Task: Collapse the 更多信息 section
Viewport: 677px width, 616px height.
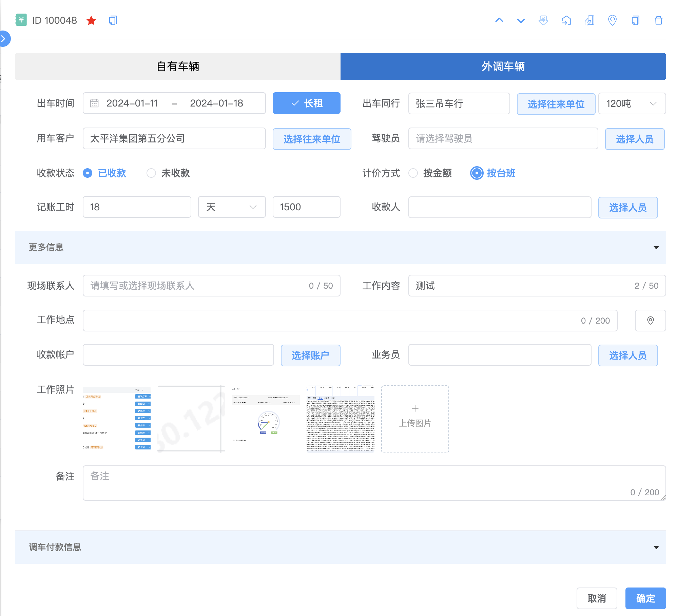Action: click(657, 248)
